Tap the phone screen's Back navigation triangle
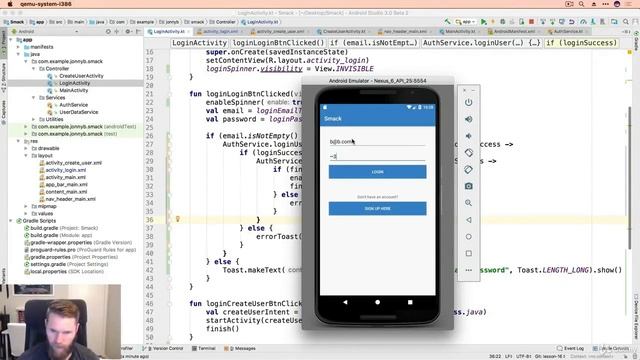Image resolution: width=640 pixels, height=360 pixels. [345, 302]
